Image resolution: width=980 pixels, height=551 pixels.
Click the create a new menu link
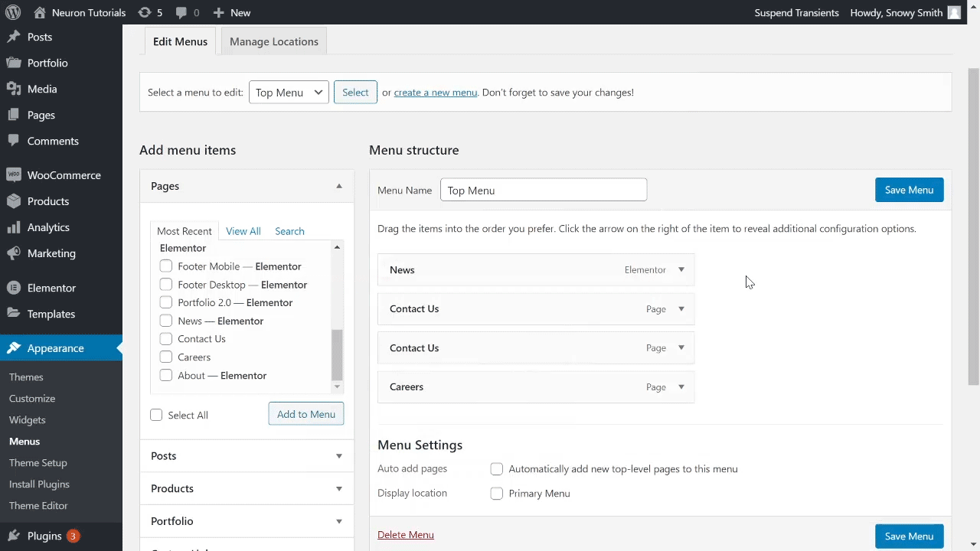pyautogui.click(x=436, y=93)
